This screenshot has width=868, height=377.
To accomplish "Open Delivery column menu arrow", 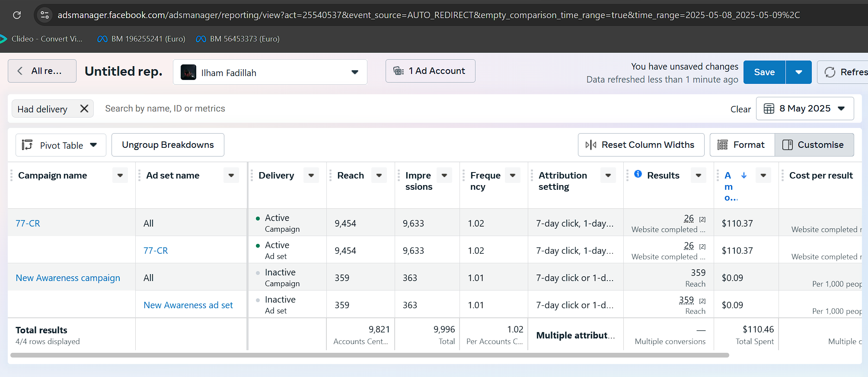I will coord(311,175).
